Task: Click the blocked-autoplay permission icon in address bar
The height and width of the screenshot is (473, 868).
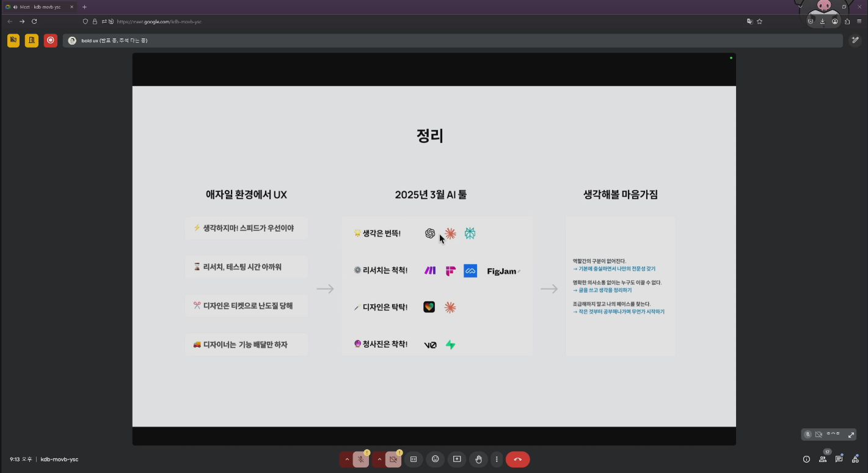Action: tap(111, 21)
